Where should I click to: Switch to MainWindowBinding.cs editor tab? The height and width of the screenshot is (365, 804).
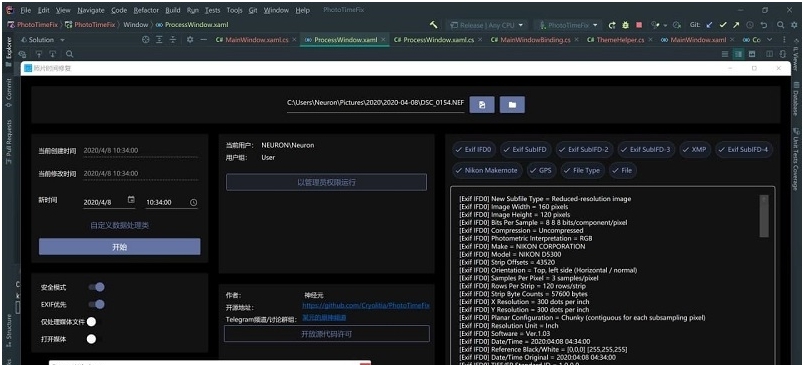click(535, 40)
